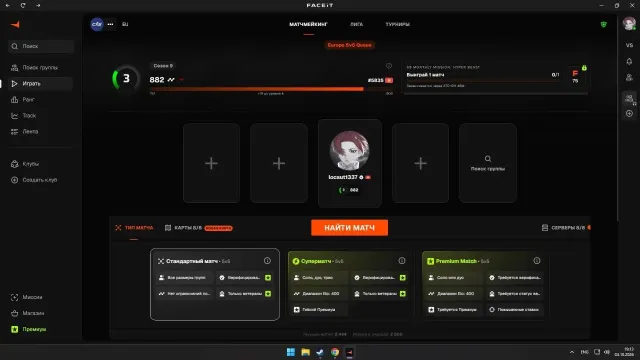Open Премиум in the sidebar
Screen dimensions: 640x360
40,329
